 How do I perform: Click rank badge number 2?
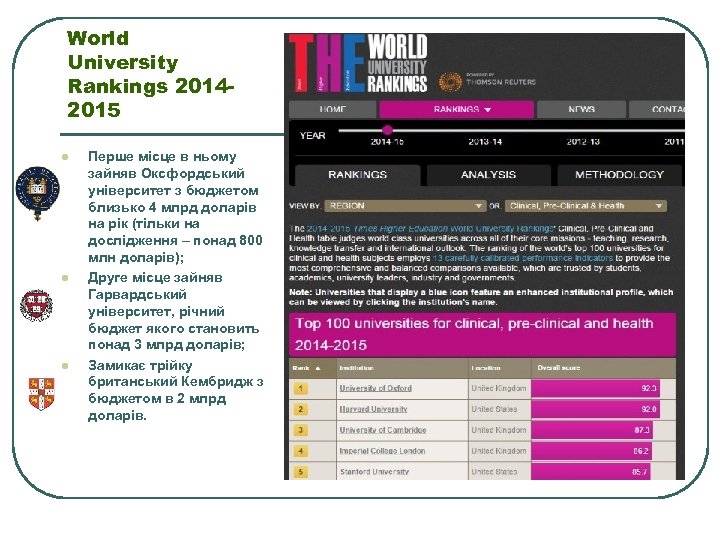tap(301, 409)
